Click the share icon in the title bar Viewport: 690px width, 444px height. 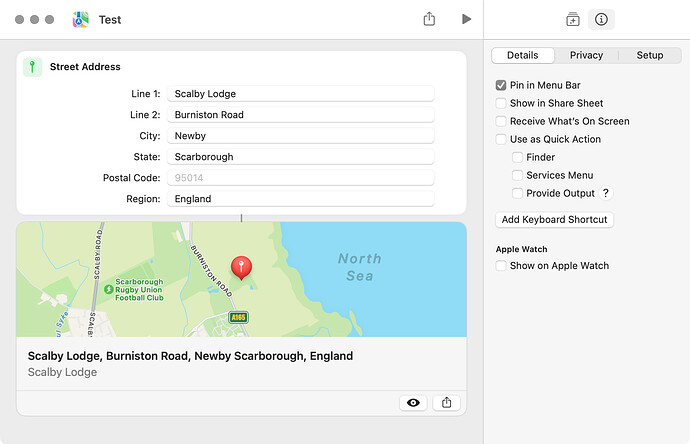click(x=429, y=19)
